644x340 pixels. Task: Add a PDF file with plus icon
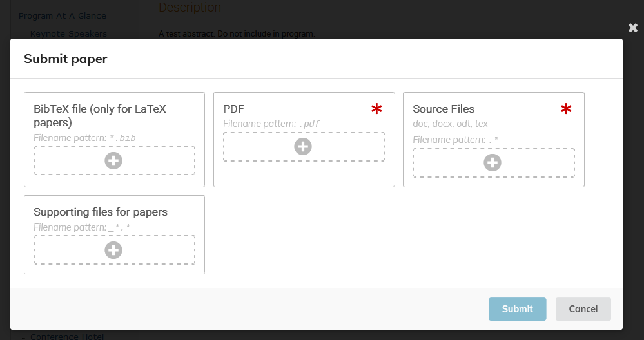tap(303, 146)
